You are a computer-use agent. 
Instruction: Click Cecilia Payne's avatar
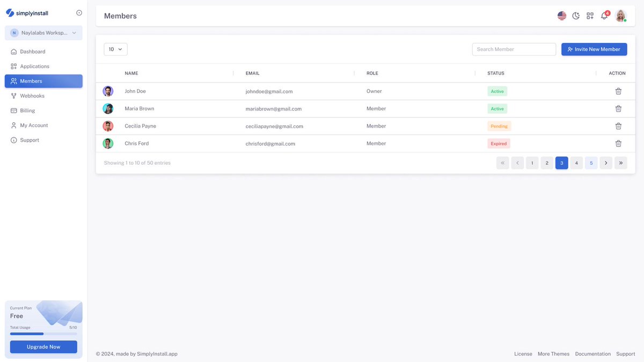coord(108,126)
